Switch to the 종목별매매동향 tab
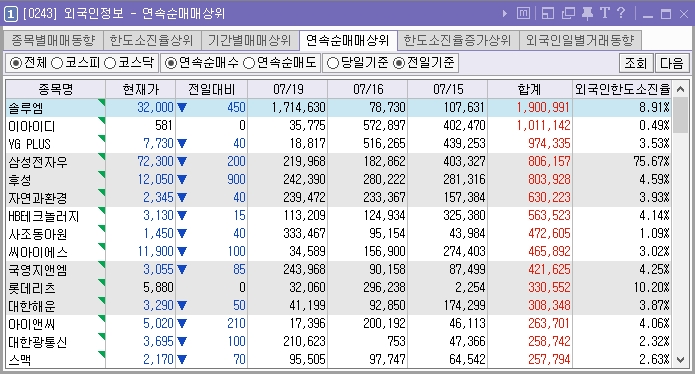Screen dimensions: 695x374 pyautogui.click(x=53, y=41)
